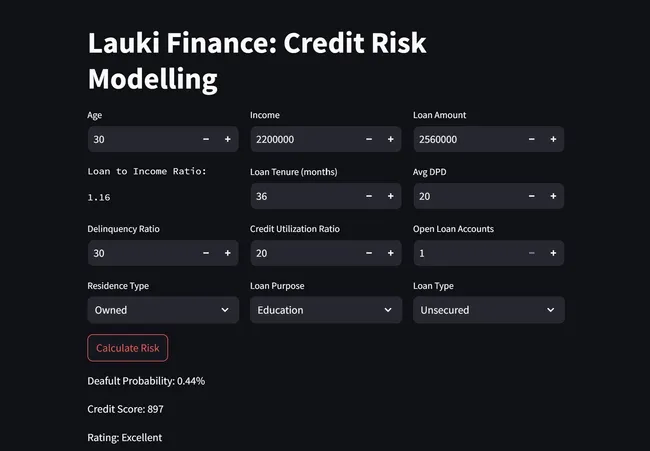Increase Age with the plus button
Image resolution: width=650 pixels, height=451 pixels.
[x=227, y=139]
